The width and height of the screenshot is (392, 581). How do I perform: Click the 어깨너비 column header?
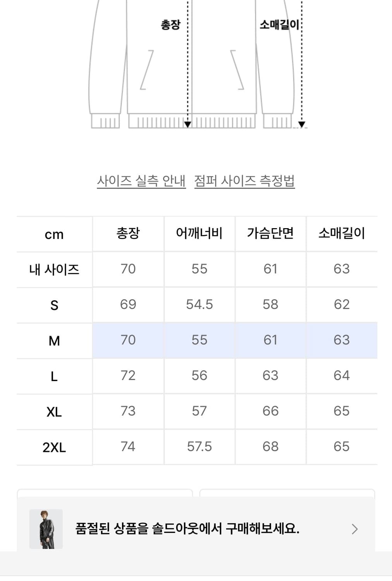[199, 233]
